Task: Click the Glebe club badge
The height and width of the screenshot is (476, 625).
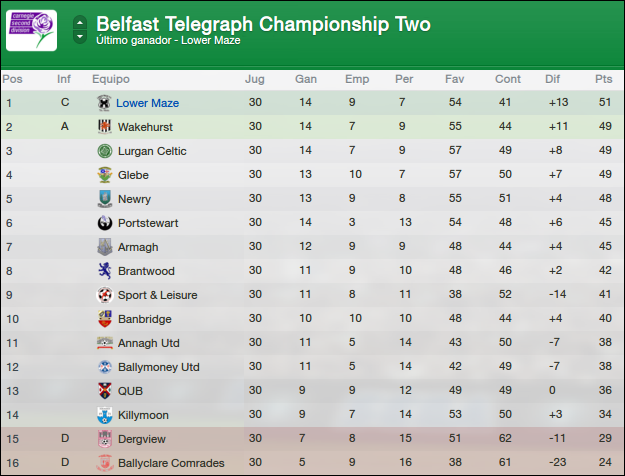Action: pos(105,175)
